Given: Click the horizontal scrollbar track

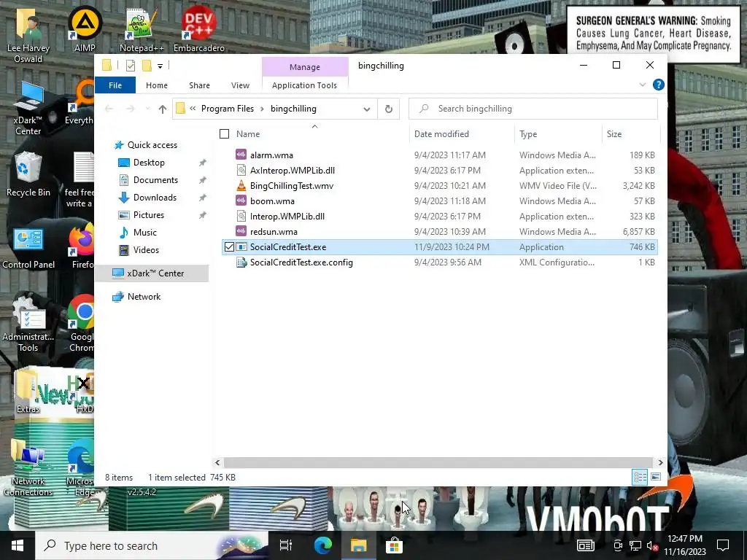Looking at the screenshot, I should [438, 462].
